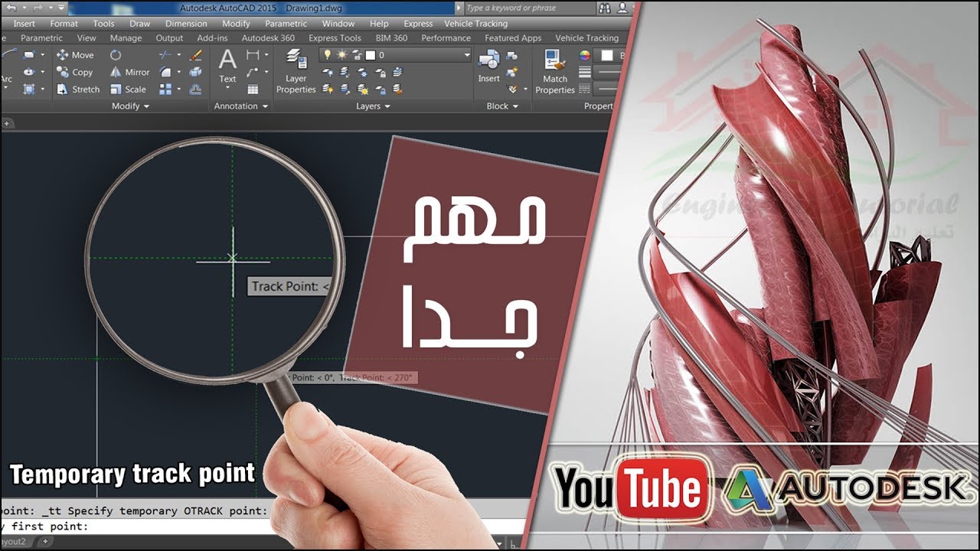Select the rectangular Array tool icon
The height and width of the screenshot is (551, 980).
click(x=165, y=90)
